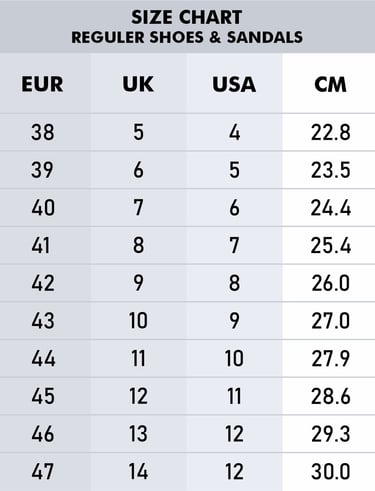Image resolution: width=375 pixels, height=491 pixels.
Task: Click UK size 10 cell
Action: [138, 321]
